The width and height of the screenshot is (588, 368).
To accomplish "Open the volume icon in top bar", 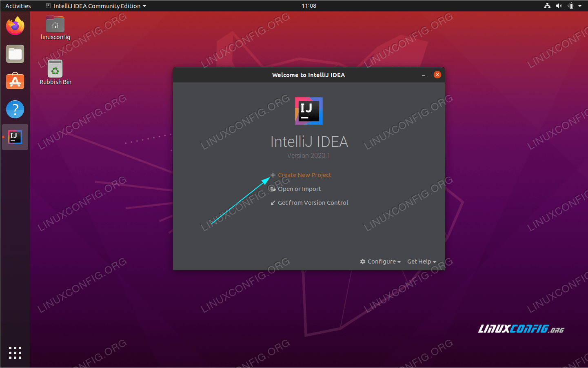I will point(559,6).
